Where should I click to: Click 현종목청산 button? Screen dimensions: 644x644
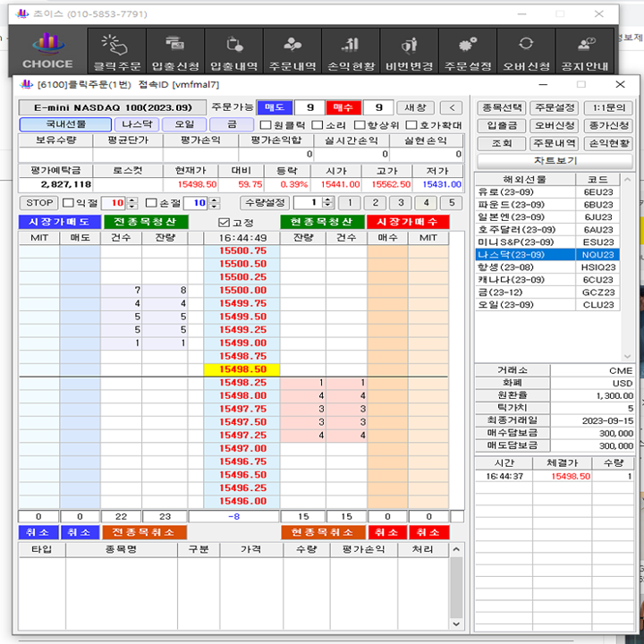pos(322,222)
